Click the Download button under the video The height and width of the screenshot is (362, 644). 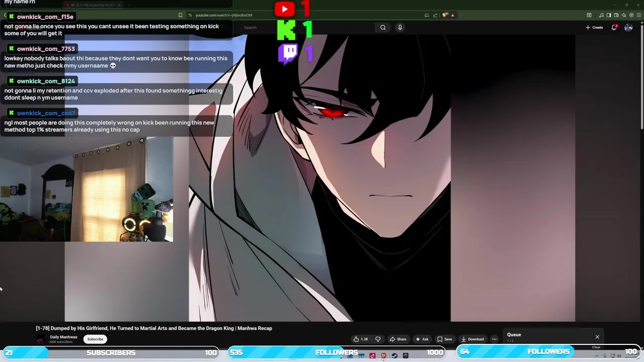472,339
